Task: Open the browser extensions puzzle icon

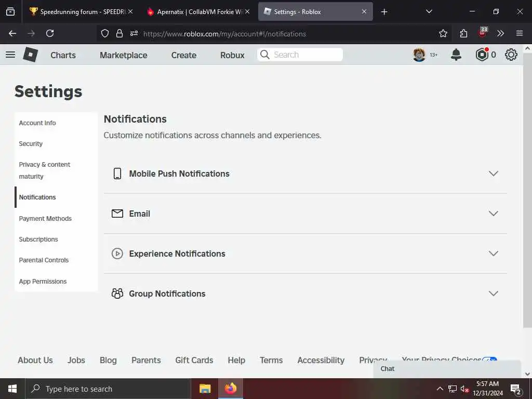Action: click(463, 33)
